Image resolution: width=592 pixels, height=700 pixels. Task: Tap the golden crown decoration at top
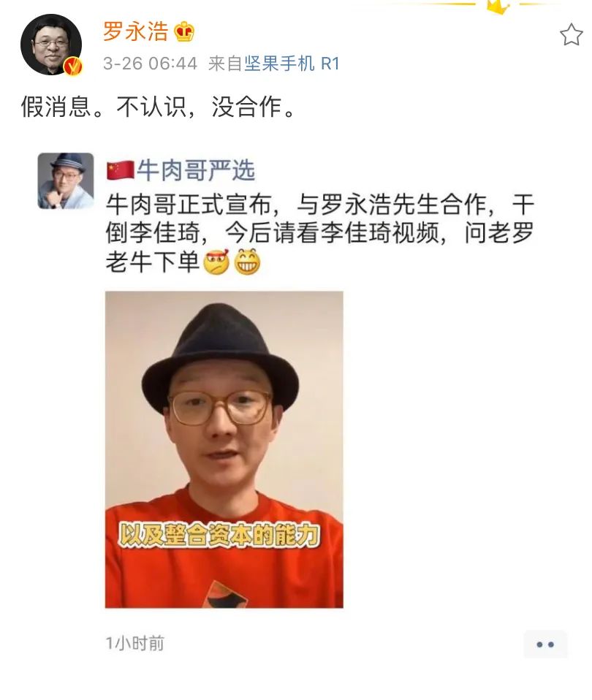point(498,7)
